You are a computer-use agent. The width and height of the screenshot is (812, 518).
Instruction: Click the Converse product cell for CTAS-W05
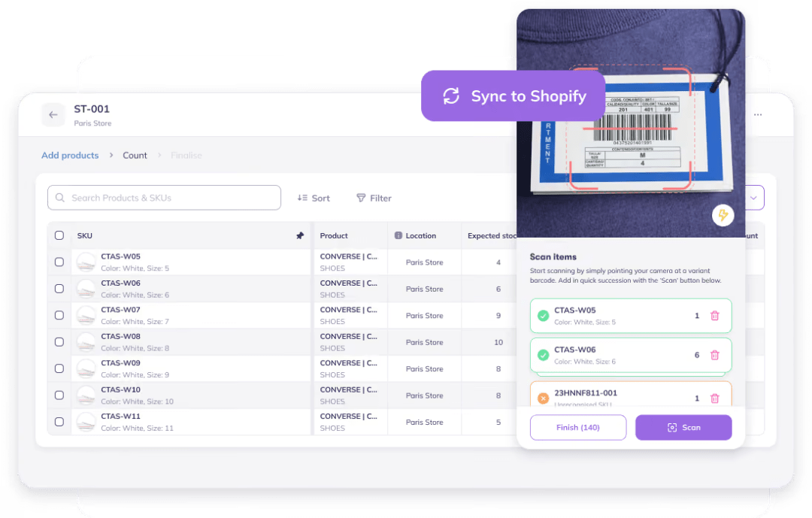(349, 262)
